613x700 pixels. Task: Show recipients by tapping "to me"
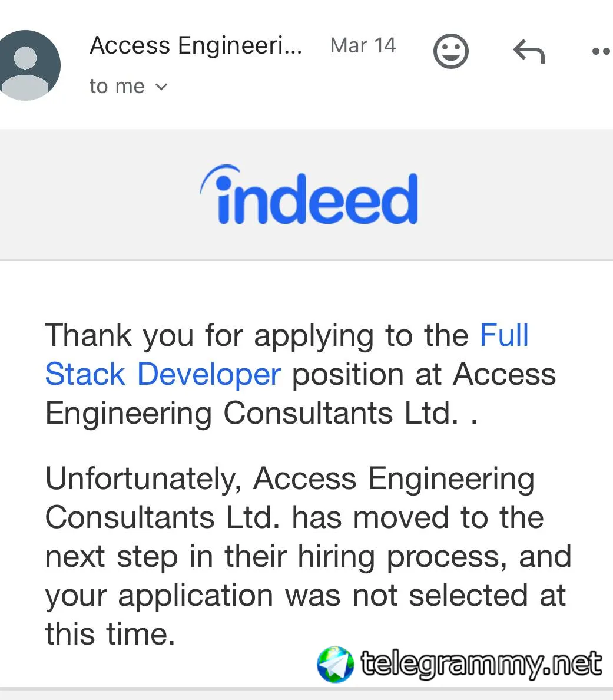pyautogui.click(x=117, y=86)
